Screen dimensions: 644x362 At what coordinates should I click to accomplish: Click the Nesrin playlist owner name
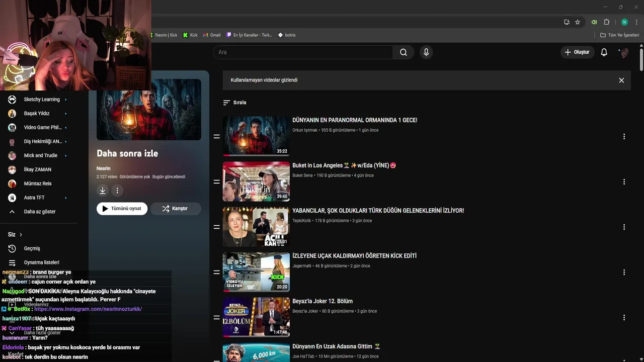point(103,168)
